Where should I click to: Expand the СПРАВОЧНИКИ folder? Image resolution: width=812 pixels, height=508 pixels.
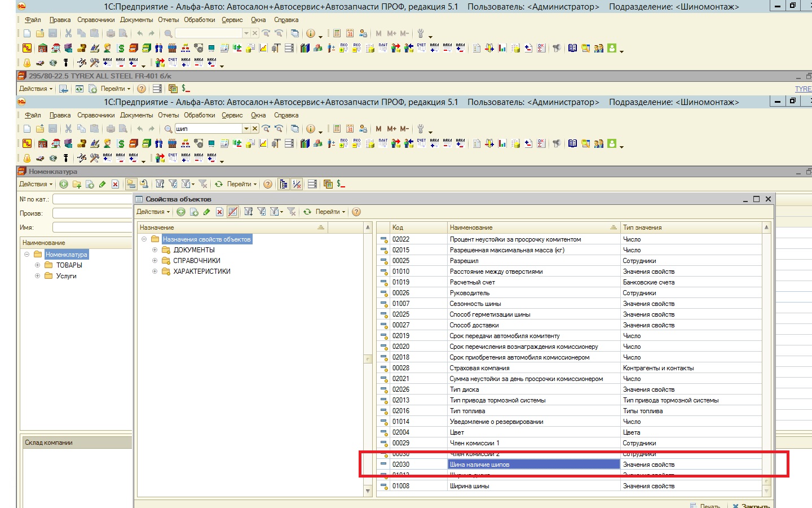155,261
